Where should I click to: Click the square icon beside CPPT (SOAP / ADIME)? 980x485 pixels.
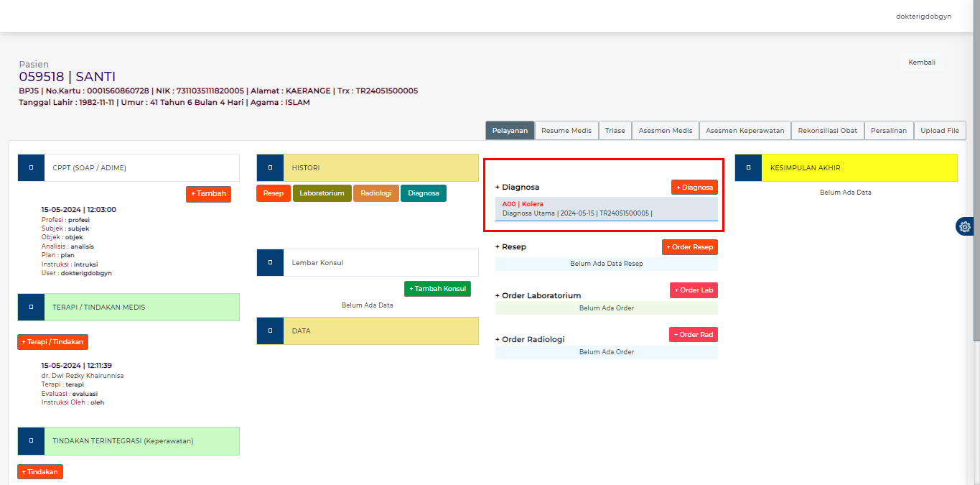(31, 167)
